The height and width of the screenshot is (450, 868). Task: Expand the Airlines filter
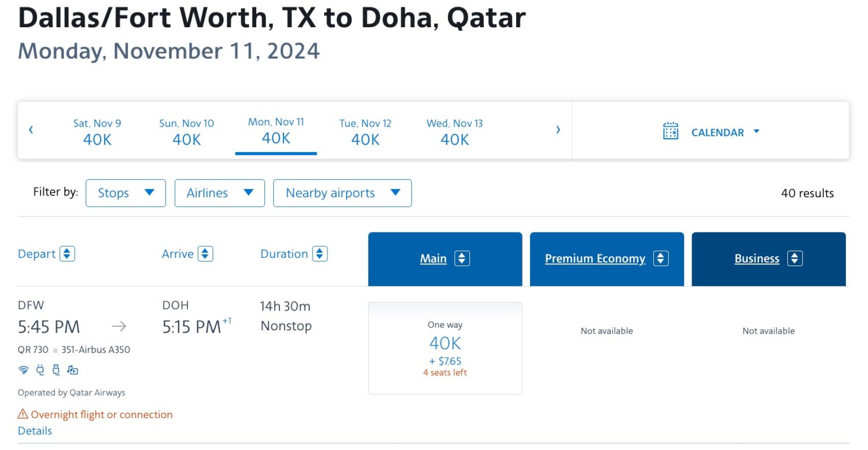[219, 193]
